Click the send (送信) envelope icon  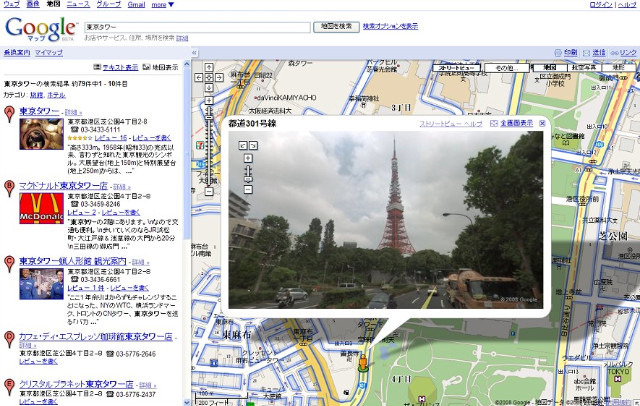pos(587,53)
